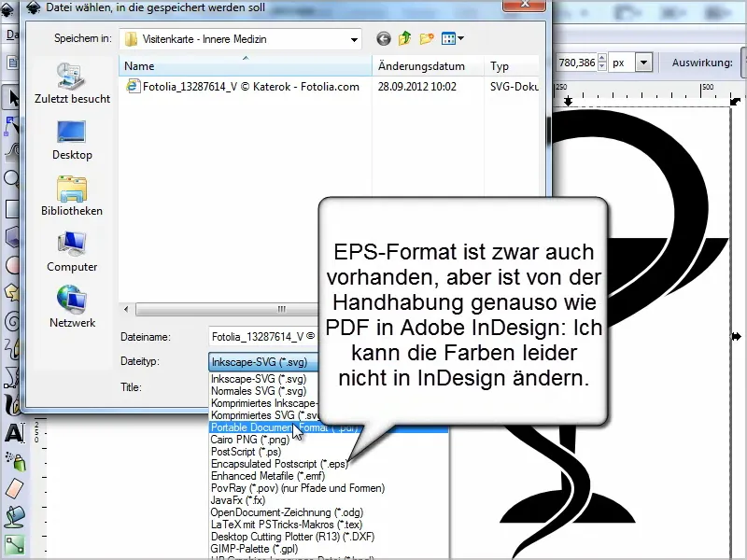Viewport: 747px width, 560px height.
Task: Open Netzwerk location in sidebar
Action: [x=72, y=308]
